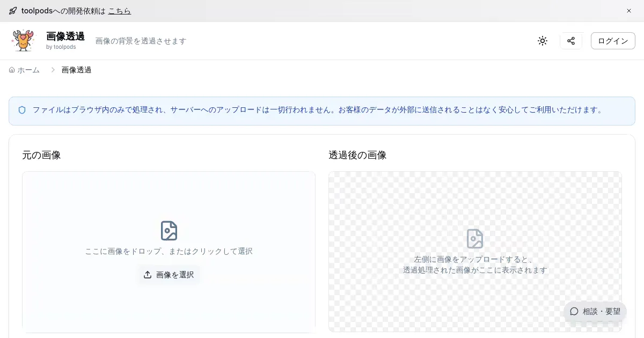The height and width of the screenshot is (338, 644).
Task: Click the share icon in header
Action: coord(571,41)
